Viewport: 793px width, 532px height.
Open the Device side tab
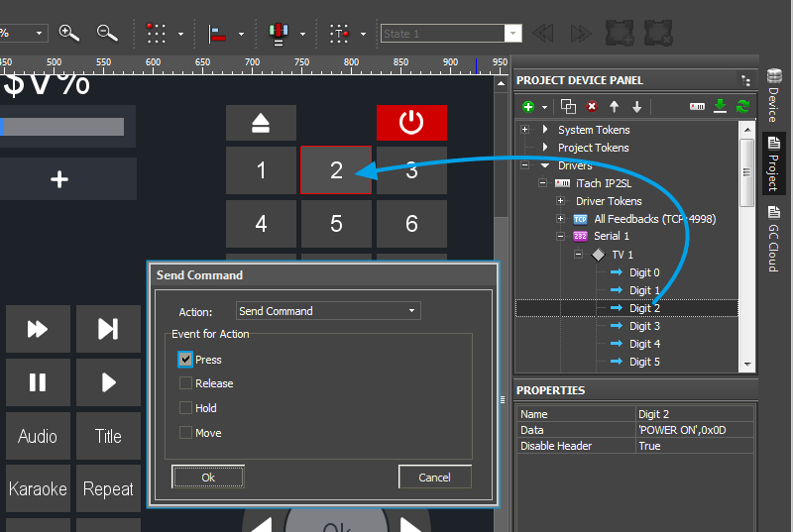[x=773, y=89]
